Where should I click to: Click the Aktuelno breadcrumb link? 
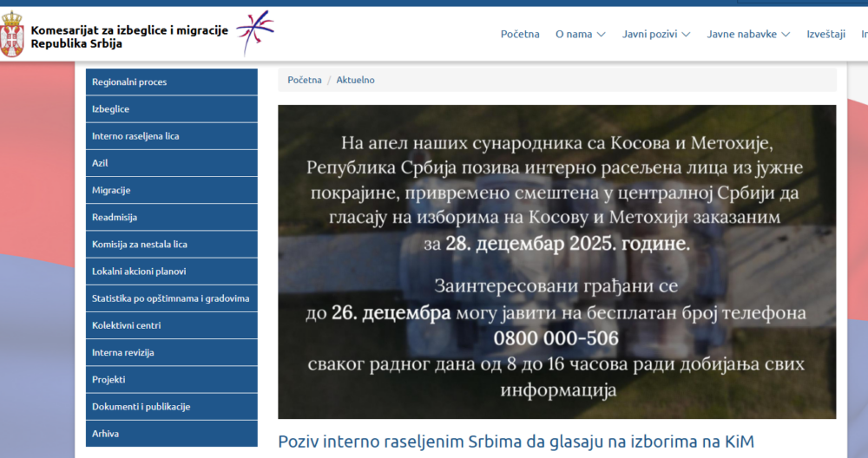pyautogui.click(x=356, y=80)
